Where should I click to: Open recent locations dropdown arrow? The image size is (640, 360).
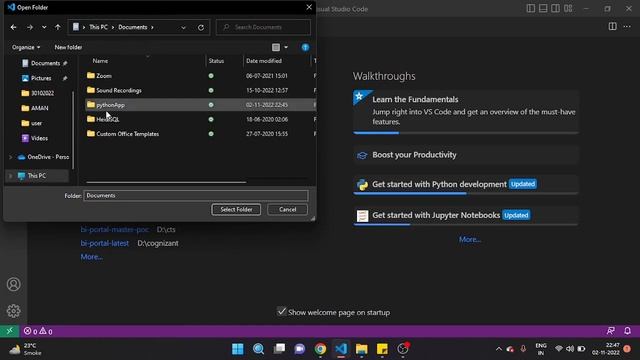(x=44, y=27)
